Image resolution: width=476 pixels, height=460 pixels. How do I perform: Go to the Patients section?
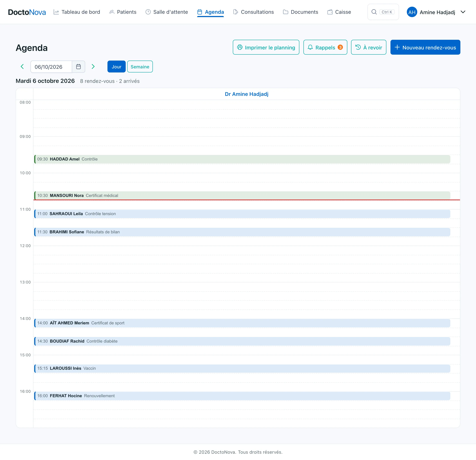pyautogui.click(x=123, y=12)
